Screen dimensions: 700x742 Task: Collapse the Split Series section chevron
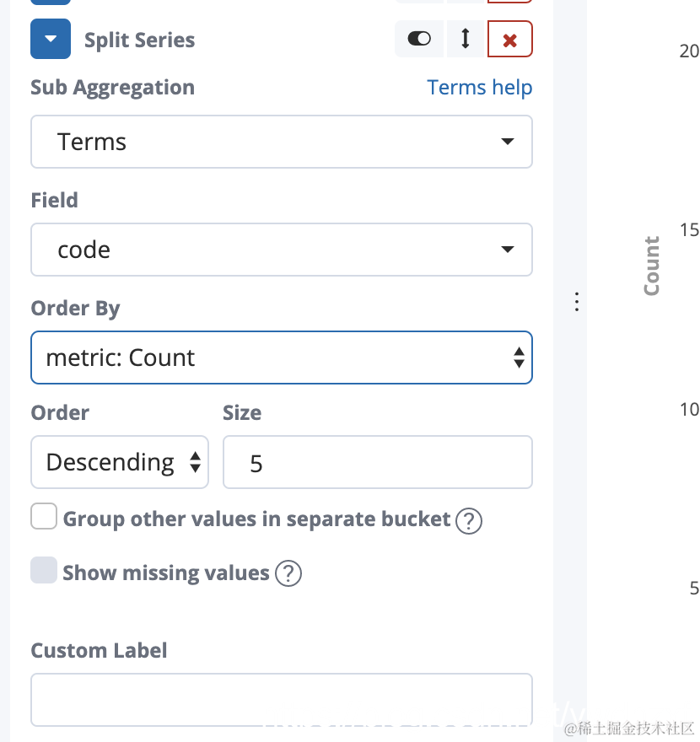point(51,40)
